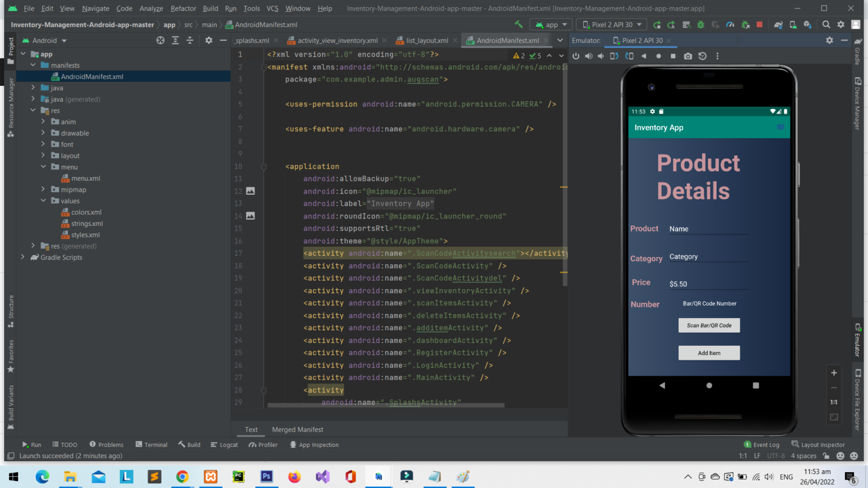
Task: Open the Refactor menu
Action: (183, 8)
